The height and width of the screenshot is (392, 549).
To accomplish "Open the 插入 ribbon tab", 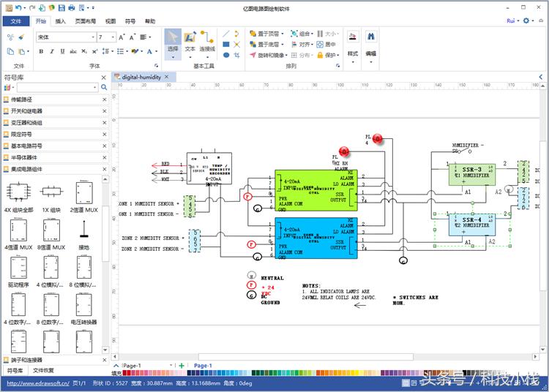I will (61, 21).
